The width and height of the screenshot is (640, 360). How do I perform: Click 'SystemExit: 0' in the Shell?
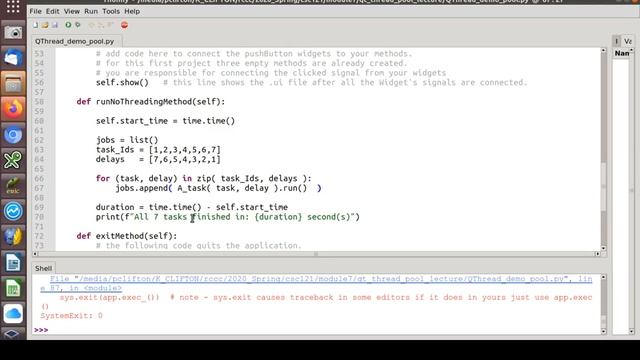coord(71,316)
